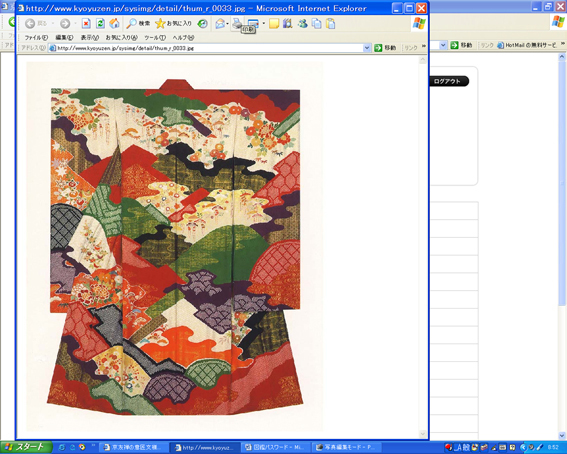This screenshot has width=567, height=454.
Task: Click the ログアウト logout button
Action: pos(448,81)
